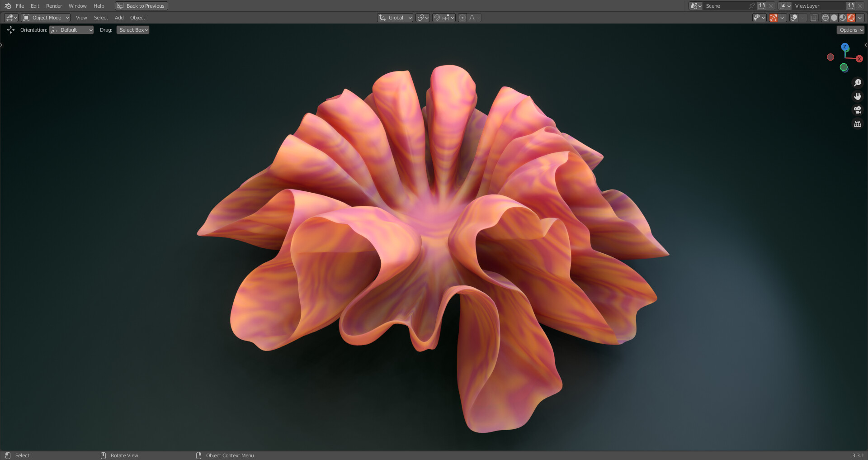The width and height of the screenshot is (868, 460).
Task: Open the Render menu
Action: pyautogui.click(x=54, y=6)
